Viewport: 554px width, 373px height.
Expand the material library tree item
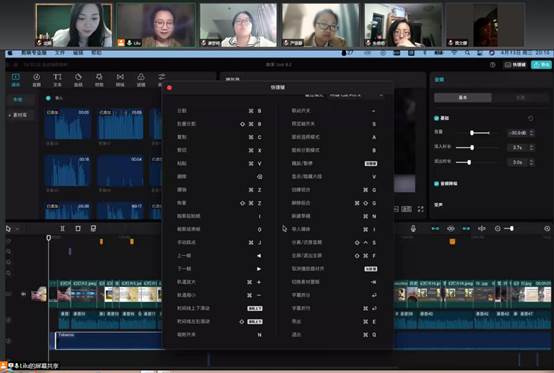20,115
